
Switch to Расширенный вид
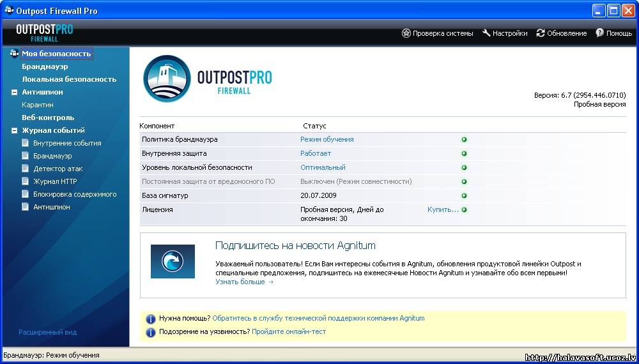point(47,332)
